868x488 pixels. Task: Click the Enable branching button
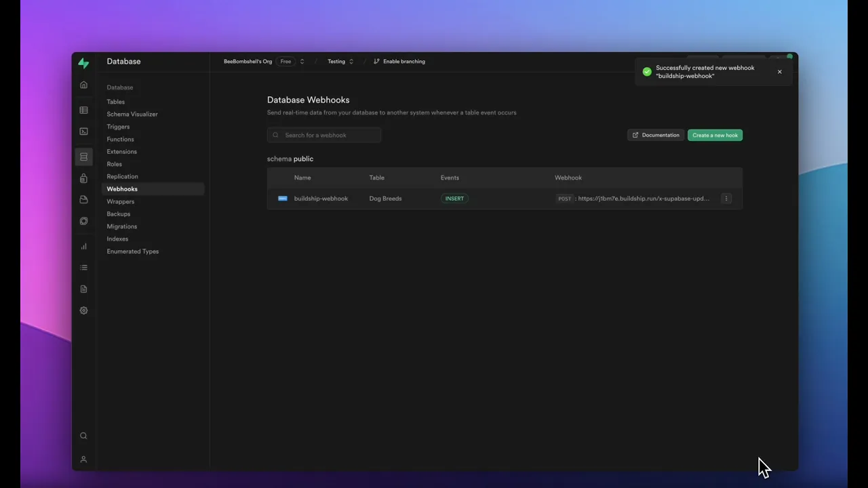399,62
